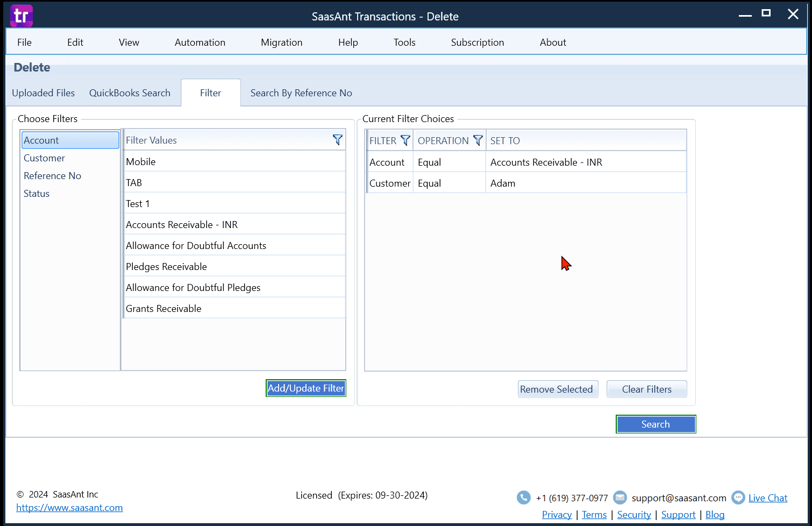Open the saasant.com website link
Viewport: 812px width, 526px height.
[x=69, y=507]
